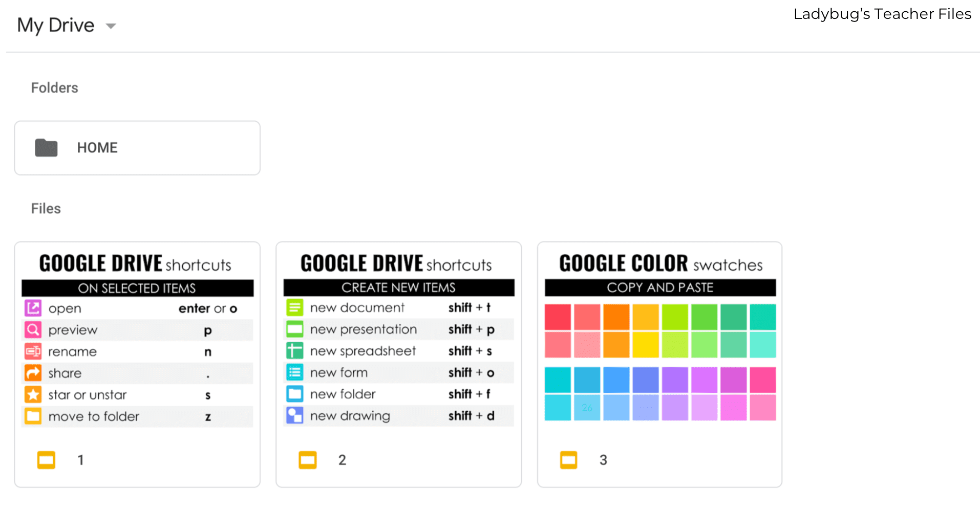Open the Google Color swatches thumbnail
This screenshot has width=980, height=510.
pos(660,337)
